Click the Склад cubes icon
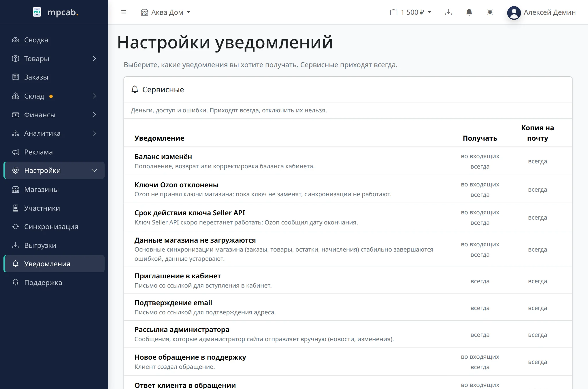The width and height of the screenshot is (588, 389). pyautogui.click(x=16, y=96)
